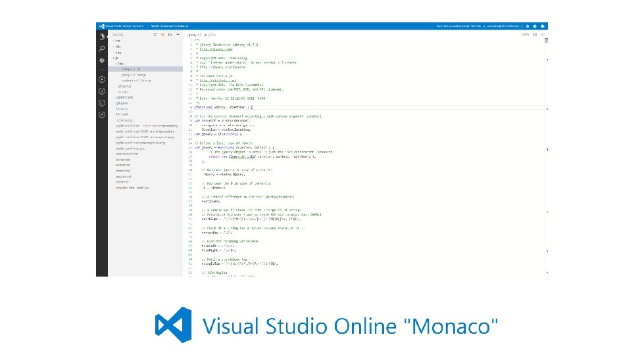644x362 pixels.
Task: Expand the img folder in file tree
Action: coord(118,53)
